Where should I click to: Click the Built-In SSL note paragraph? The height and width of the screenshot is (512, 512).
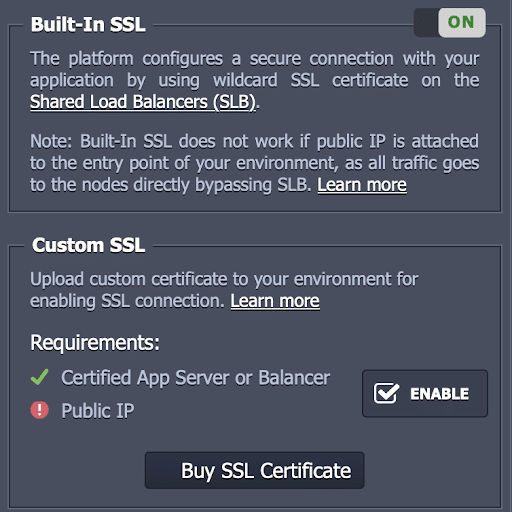coord(255,163)
